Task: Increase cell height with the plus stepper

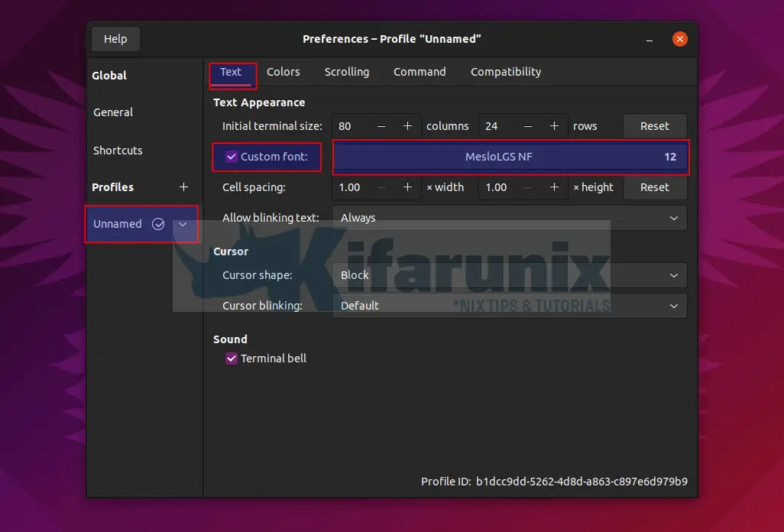Action: point(554,187)
